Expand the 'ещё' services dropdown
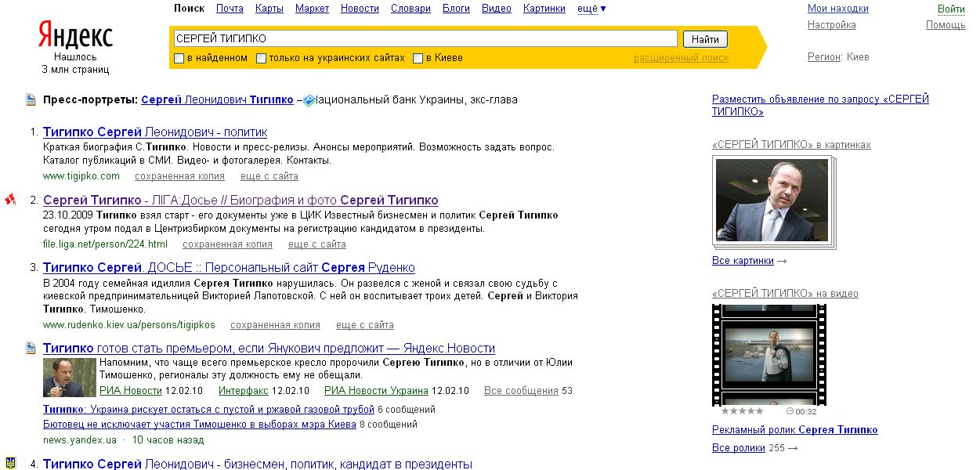Image resolution: width=980 pixels, height=470 pixels. click(591, 9)
